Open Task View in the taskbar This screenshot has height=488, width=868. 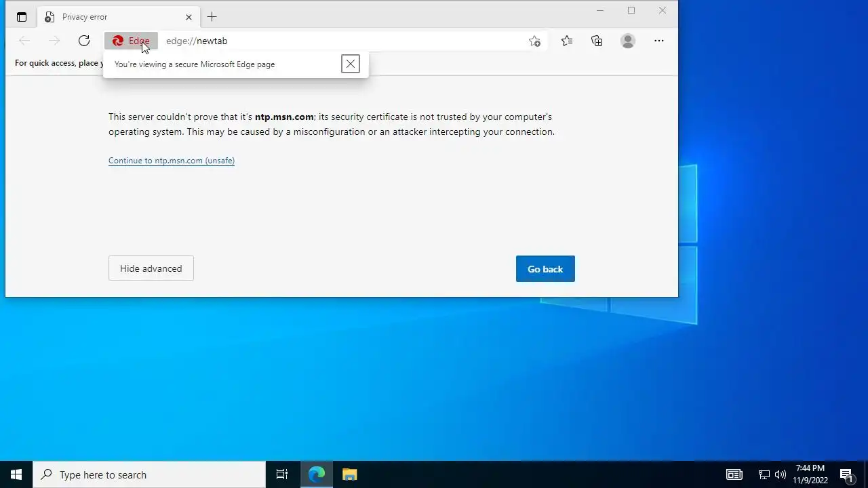tap(282, 474)
